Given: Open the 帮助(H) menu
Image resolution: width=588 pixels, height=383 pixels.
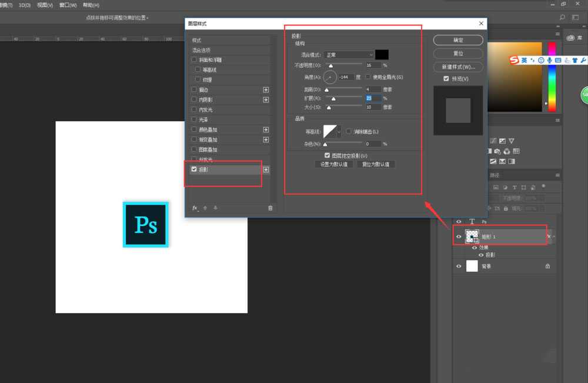Looking at the screenshot, I should click(90, 5).
